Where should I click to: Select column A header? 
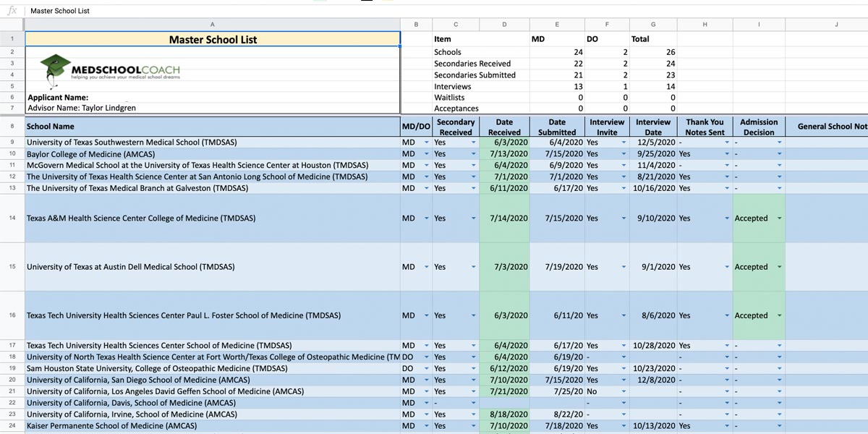point(213,25)
